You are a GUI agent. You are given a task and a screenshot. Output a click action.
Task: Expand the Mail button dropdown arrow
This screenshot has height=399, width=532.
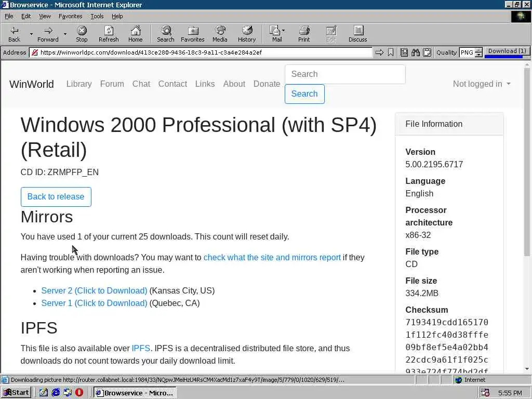point(283,31)
